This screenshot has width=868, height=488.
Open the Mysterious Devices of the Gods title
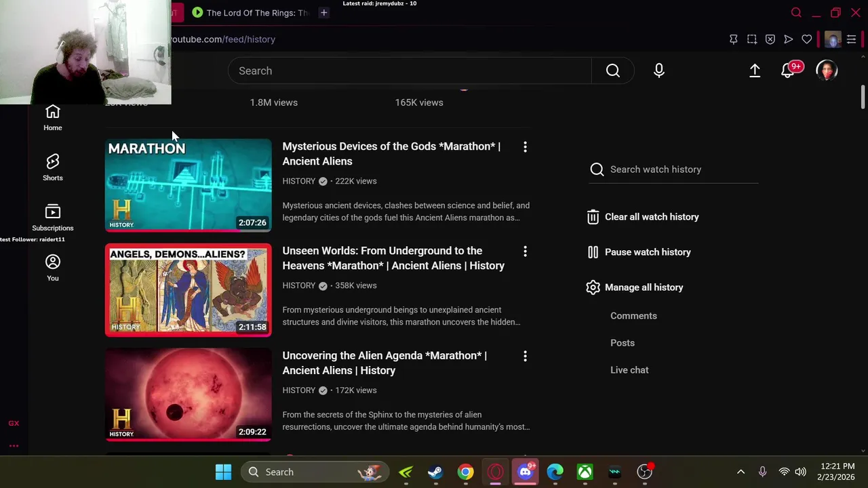(391, 154)
